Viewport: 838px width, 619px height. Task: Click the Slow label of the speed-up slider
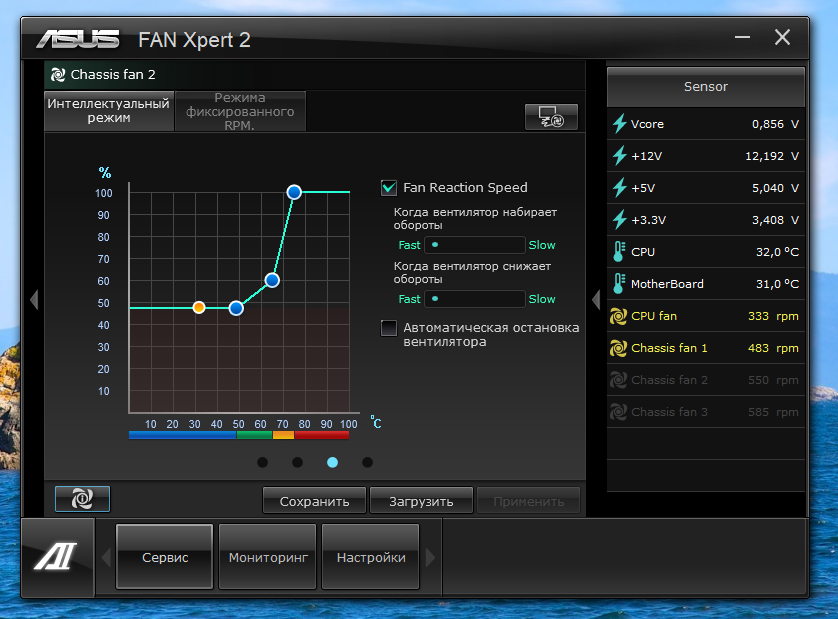[x=542, y=245]
